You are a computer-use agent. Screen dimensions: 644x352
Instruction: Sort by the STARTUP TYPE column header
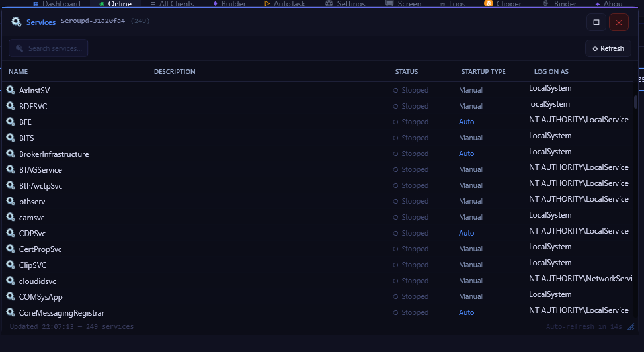[x=483, y=71]
